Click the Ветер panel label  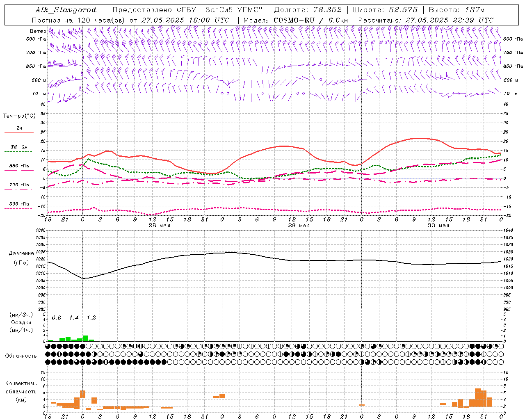[38, 31]
